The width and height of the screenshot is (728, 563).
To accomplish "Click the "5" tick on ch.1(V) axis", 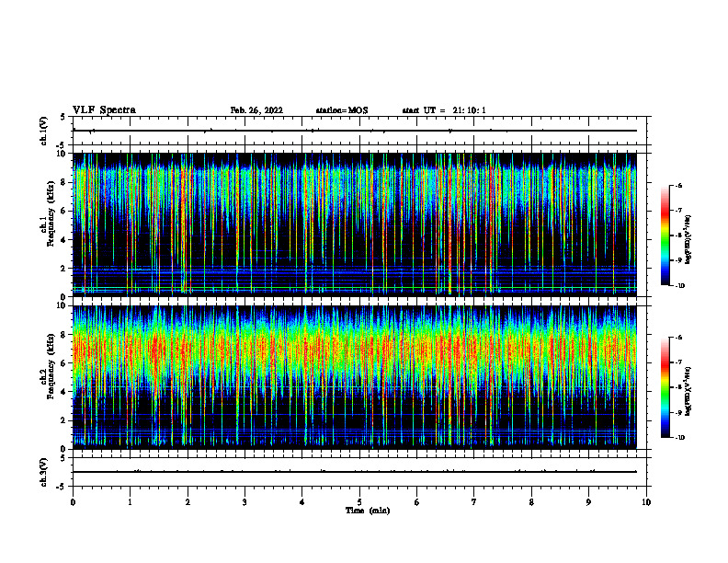I will [63, 117].
